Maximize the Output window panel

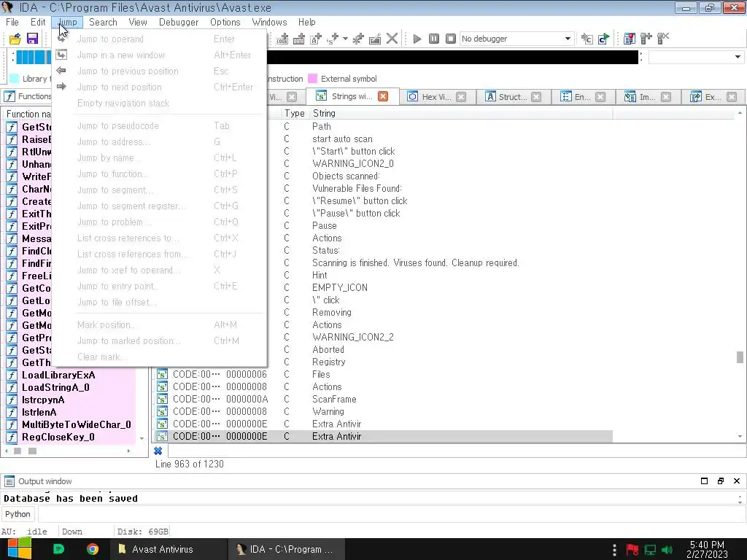pos(704,481)
